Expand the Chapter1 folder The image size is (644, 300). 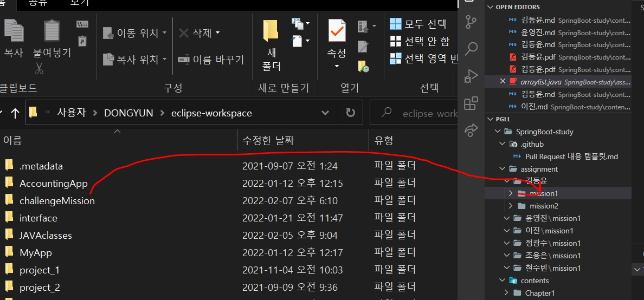506,293
